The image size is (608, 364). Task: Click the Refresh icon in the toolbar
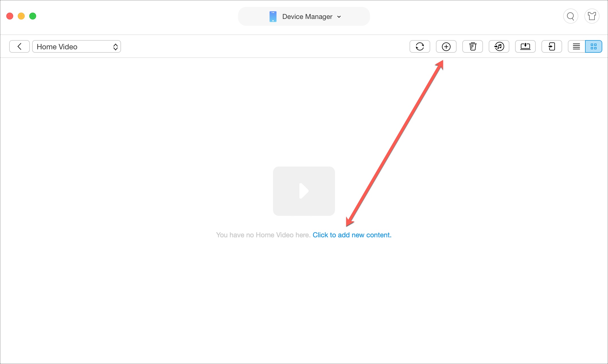click(420, 46)
